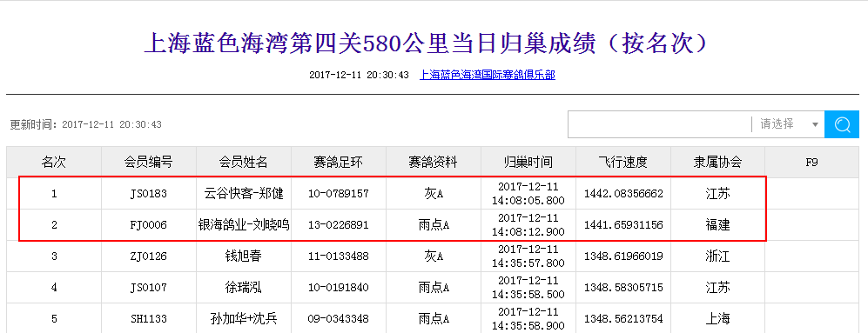
Task: Open the 上海蓝色海湾国际赛鸽俱乐部 link
Action: point(488,75)
